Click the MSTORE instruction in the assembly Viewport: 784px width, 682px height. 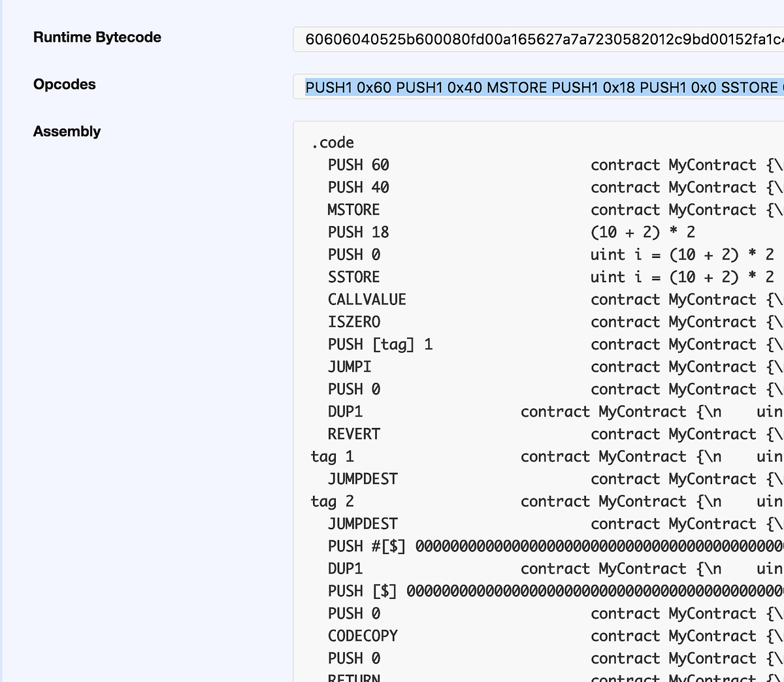pyautogui.click(x=353, y=209)
